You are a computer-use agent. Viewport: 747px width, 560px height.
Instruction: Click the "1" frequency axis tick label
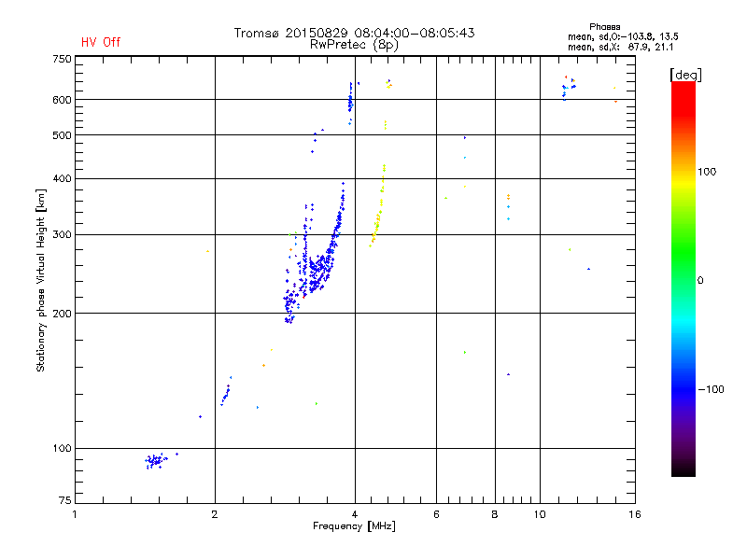coord(75,514)
